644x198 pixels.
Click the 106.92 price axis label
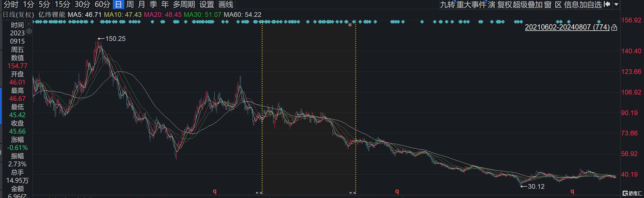(631, 92)
